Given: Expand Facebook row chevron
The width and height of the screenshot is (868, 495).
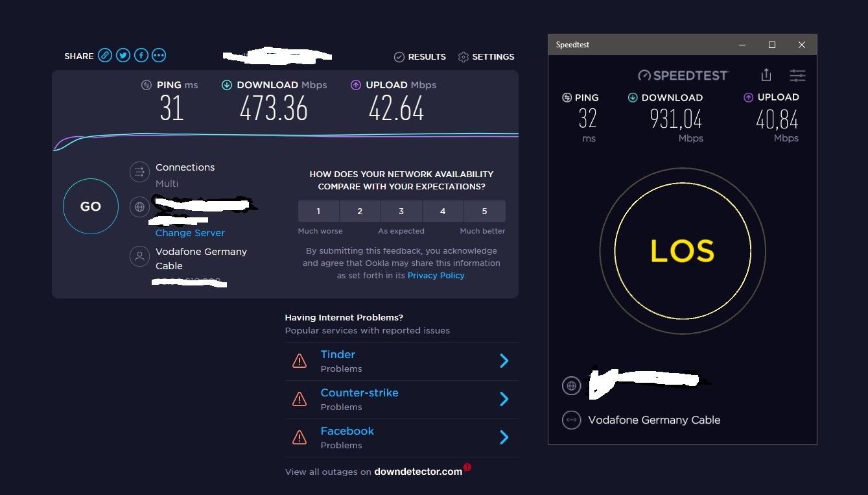Looking at the screenshot, I should click(x=504, y=438).
